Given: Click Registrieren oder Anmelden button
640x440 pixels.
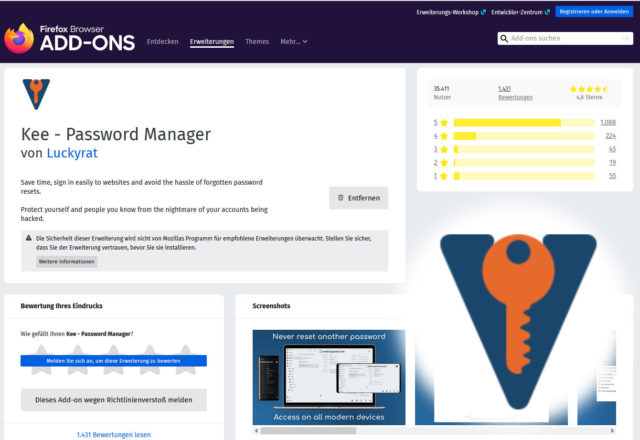Looking at the screenshot, I should tap(594, 12).
